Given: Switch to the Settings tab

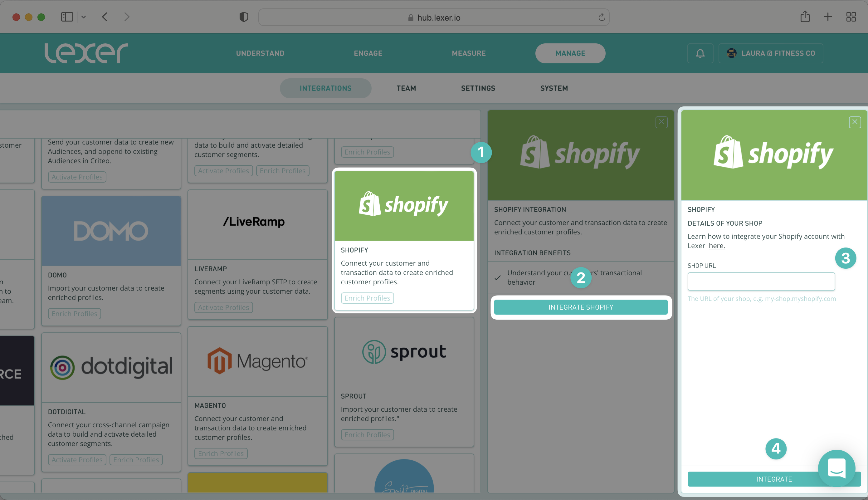Looking at the screenshot, I should coord(478,88).
